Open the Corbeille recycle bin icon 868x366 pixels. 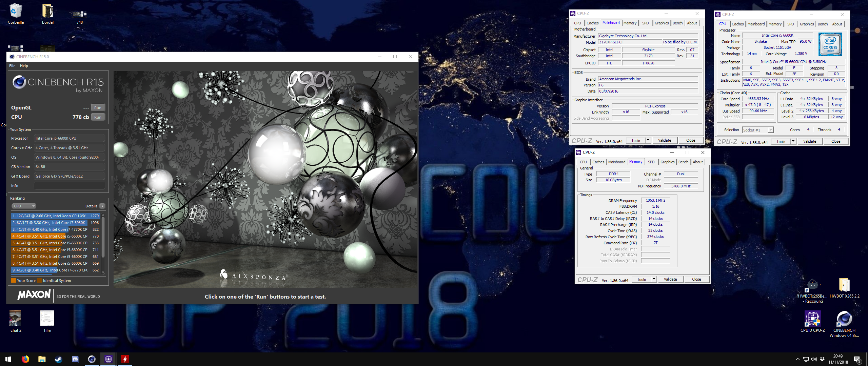coord(16,14)
